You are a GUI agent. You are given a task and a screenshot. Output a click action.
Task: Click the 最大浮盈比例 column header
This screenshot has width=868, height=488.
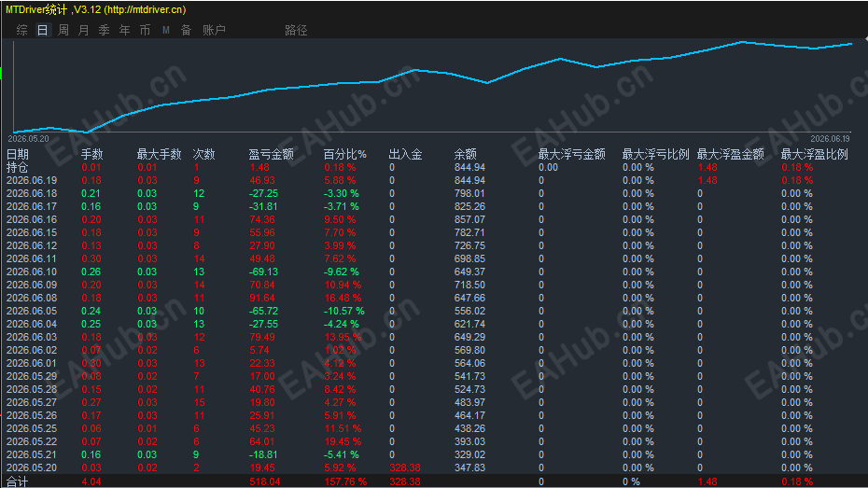814,154
